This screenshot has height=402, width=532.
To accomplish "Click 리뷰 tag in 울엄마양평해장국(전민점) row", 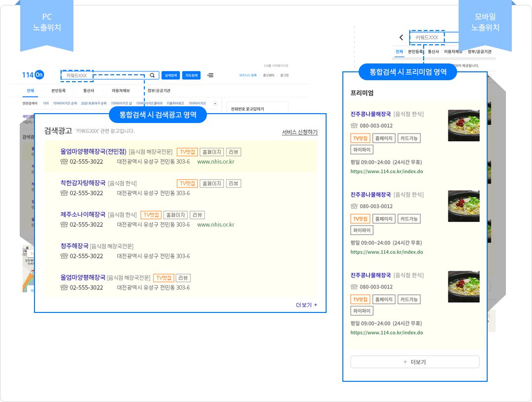I will tap(233, 152).
